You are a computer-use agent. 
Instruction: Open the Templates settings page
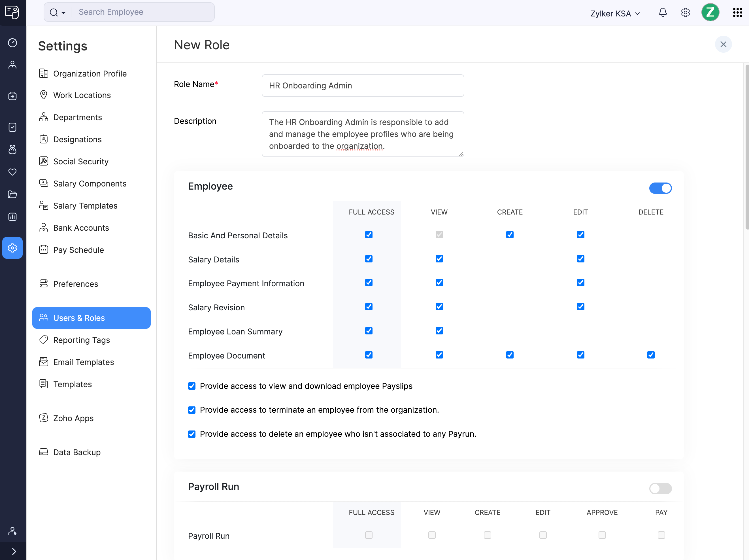[73, 384]
